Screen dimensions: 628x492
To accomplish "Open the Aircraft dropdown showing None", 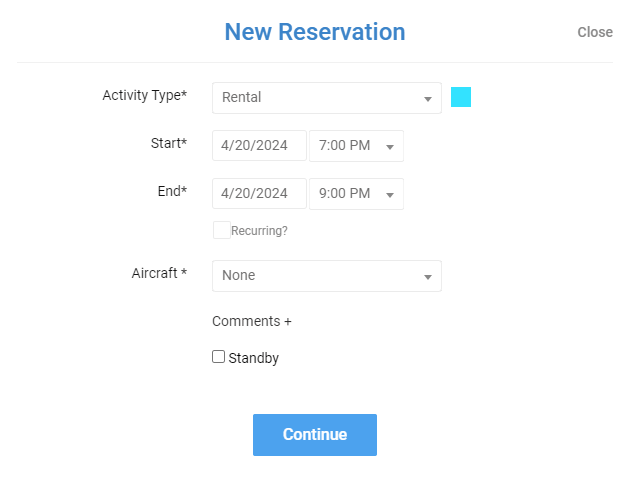I will coord(326,276).
